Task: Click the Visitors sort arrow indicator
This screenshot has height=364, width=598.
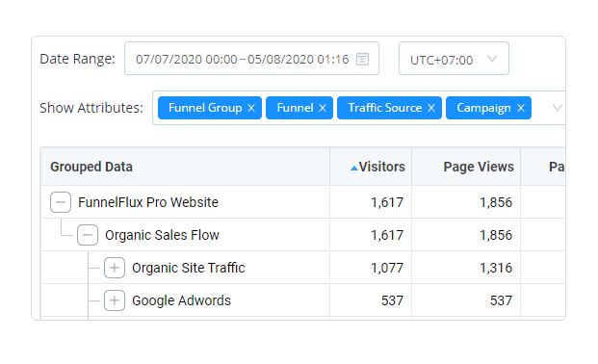Action: tap(354, 168)
